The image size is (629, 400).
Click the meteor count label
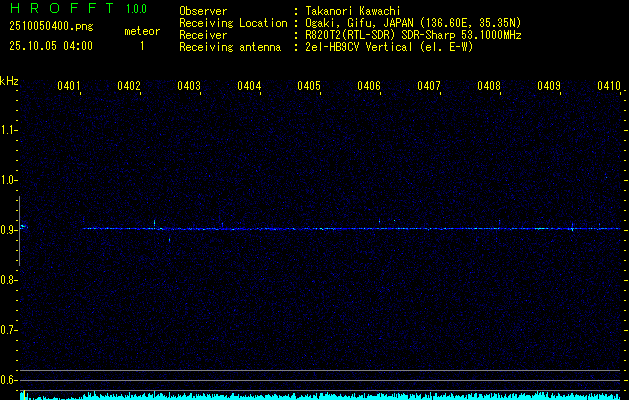(141, 31)
